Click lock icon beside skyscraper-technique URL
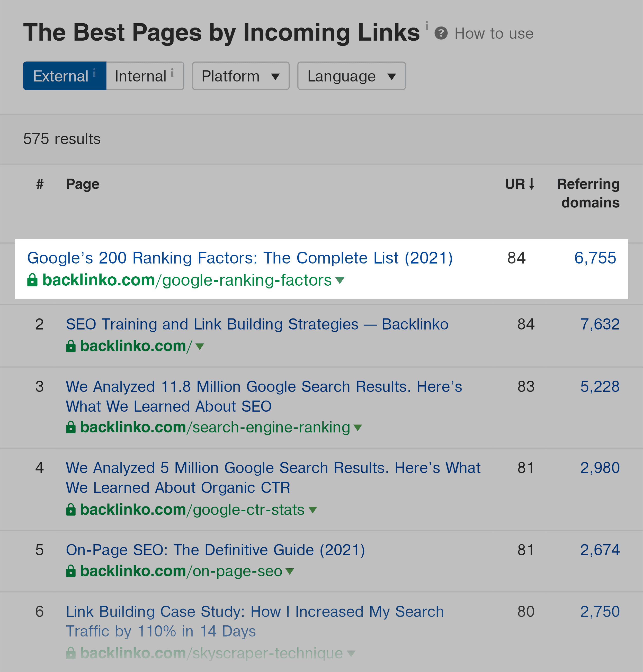This screenshot has width=643, height=672. 71,653
